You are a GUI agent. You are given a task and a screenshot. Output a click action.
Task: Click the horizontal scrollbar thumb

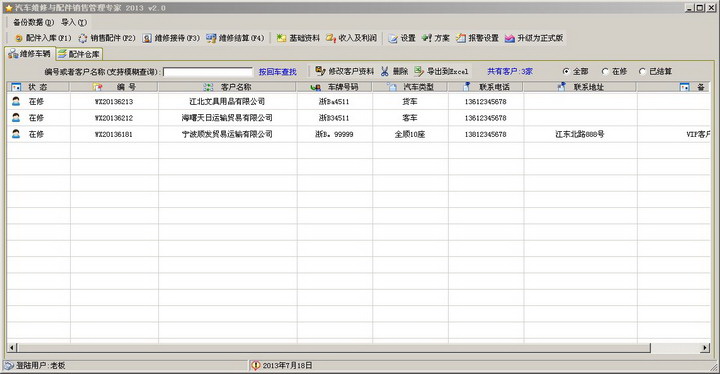(334, 348)
